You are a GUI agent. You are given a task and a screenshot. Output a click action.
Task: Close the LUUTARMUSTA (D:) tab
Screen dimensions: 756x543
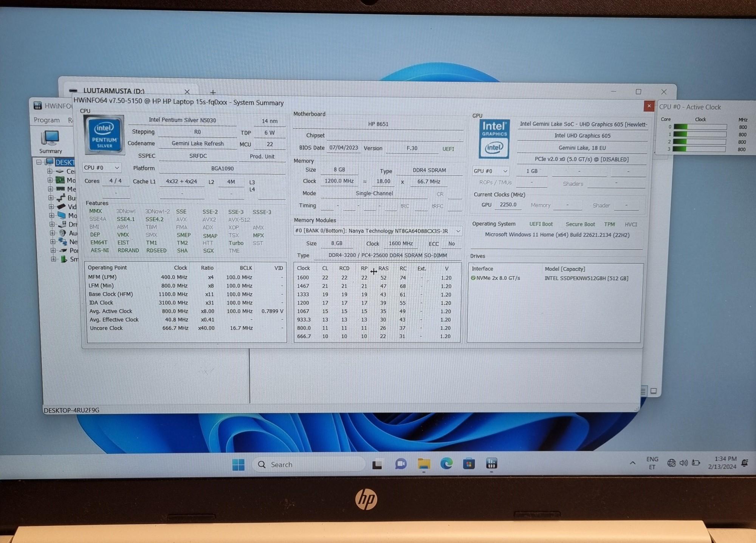(187, 92)
